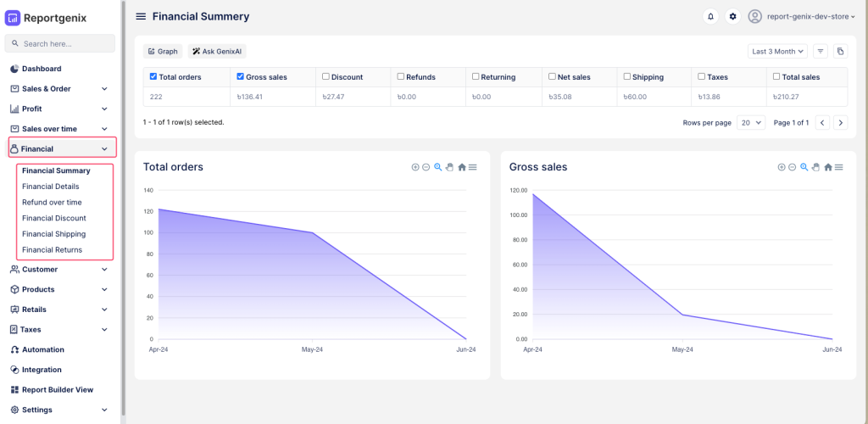Click the copy icon above the table

(840, 52)
